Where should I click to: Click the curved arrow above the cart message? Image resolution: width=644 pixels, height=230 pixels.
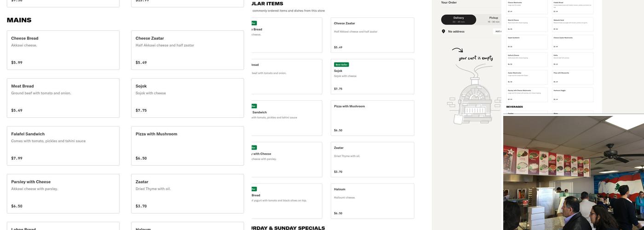point(457,50)
